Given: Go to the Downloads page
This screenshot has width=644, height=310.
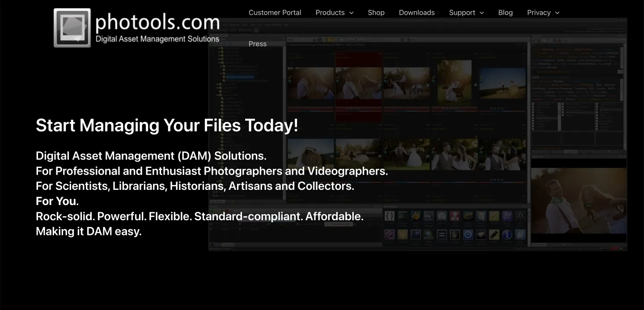Looking at the screenshot, I should point(416,13).
